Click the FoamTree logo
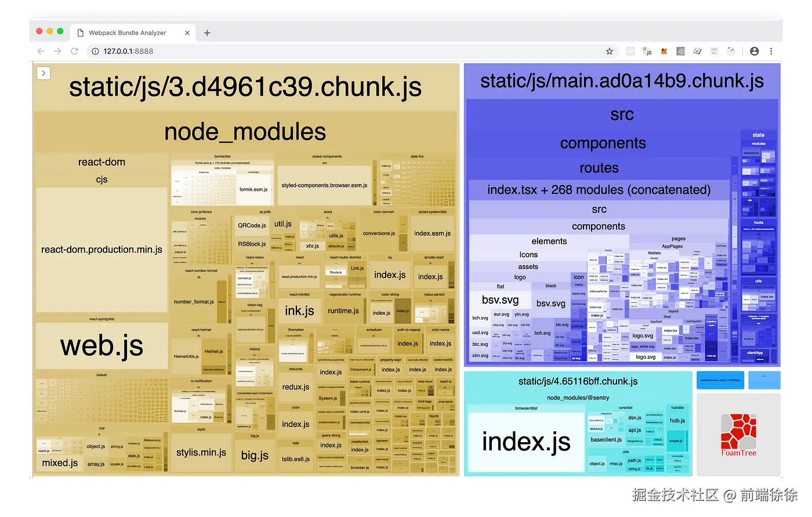 coord(738,435)
